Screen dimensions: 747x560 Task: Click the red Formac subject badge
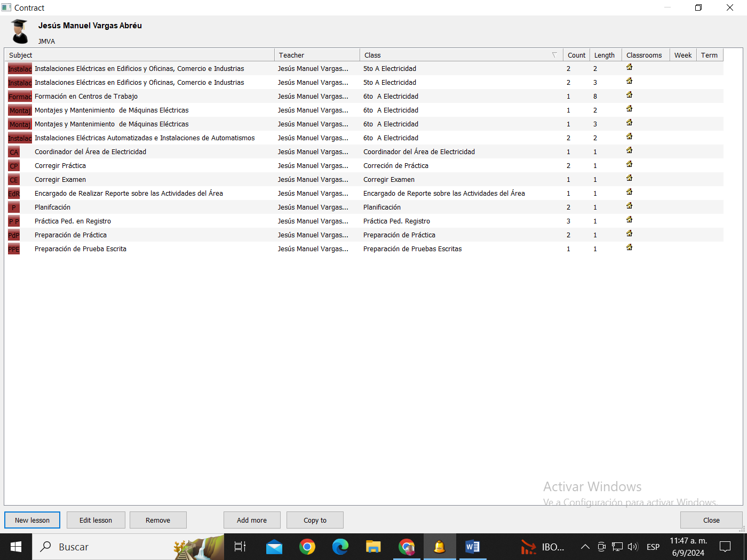coord(20,97)
